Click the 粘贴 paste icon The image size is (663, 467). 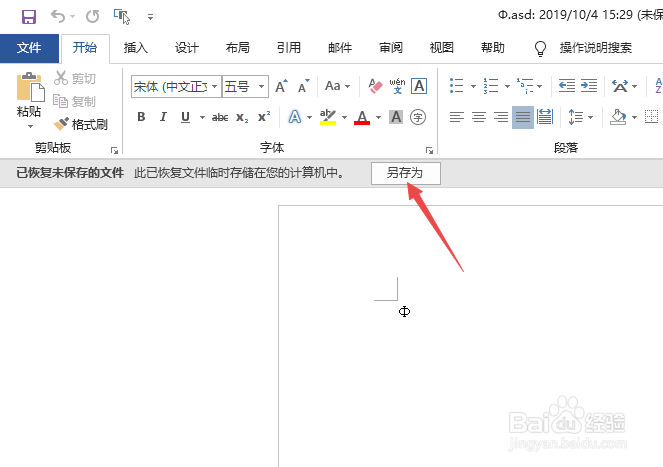tap(30, 88)
